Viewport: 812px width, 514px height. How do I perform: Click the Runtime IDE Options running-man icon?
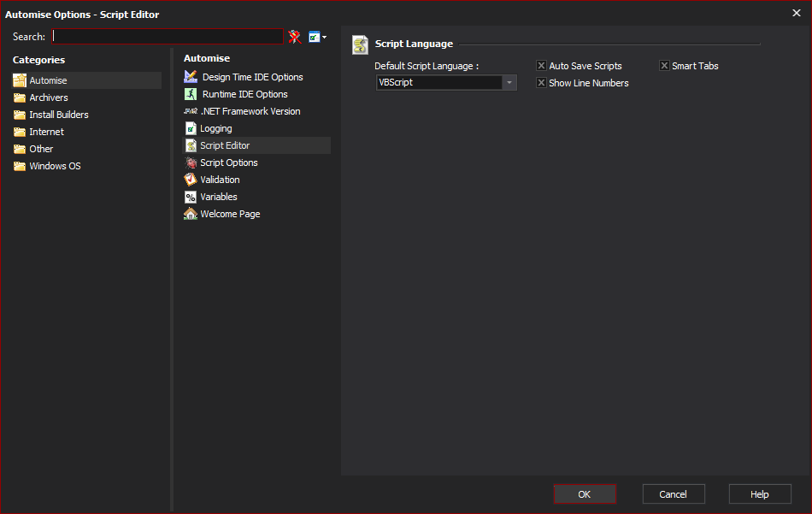pyautogui.click(x=191, y=94)
